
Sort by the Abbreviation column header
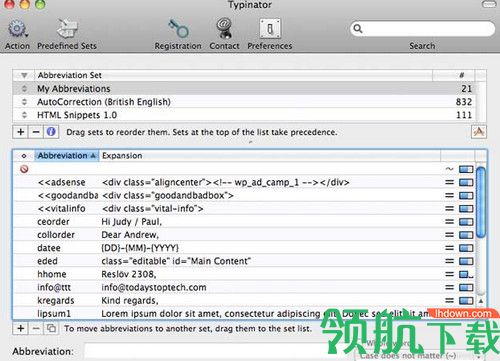pos(66,156)
